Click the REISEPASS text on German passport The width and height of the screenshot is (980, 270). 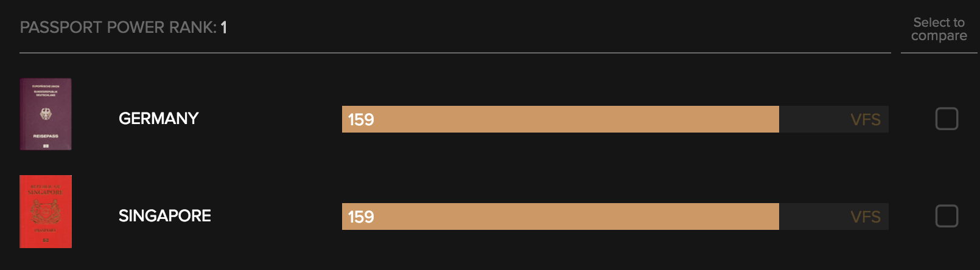tap(46, 136)
